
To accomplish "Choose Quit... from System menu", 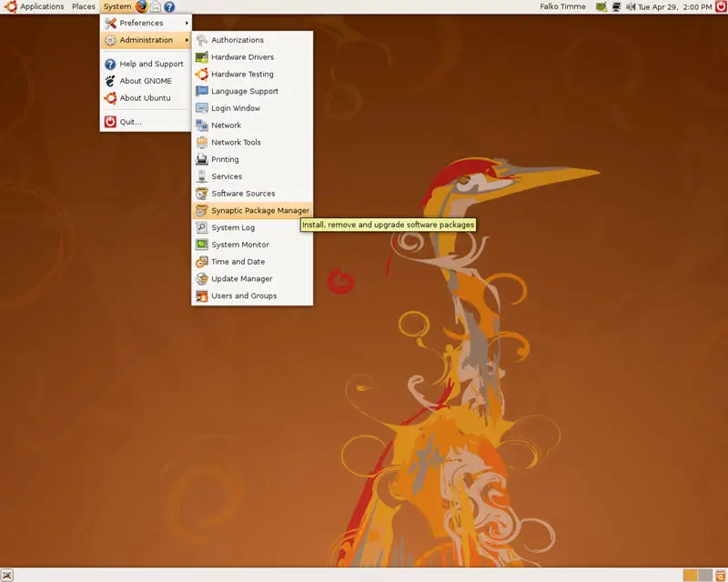I will click(x=146, y=122).
